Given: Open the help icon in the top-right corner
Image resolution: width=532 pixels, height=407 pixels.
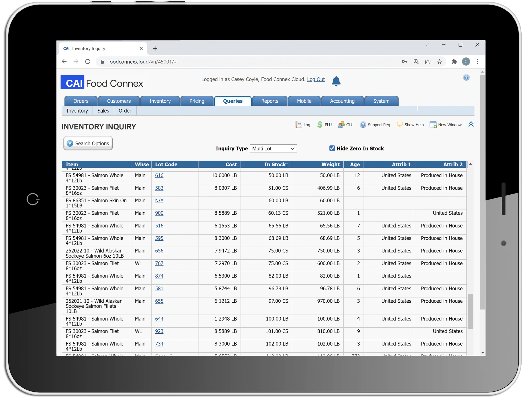Looking at the screenshot, I should coord(466,77).
